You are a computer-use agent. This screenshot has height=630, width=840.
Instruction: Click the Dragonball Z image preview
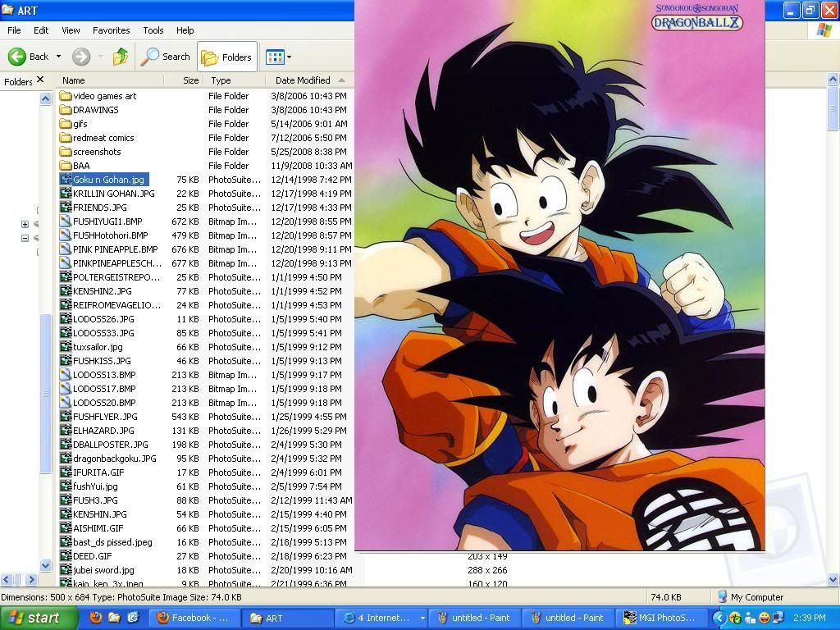[559, 276]
